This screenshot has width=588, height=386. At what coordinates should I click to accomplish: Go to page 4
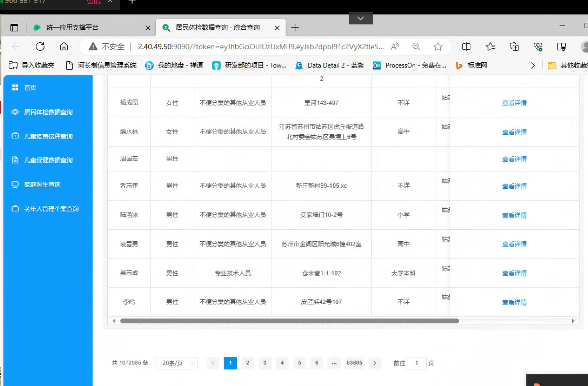(282, 363)
